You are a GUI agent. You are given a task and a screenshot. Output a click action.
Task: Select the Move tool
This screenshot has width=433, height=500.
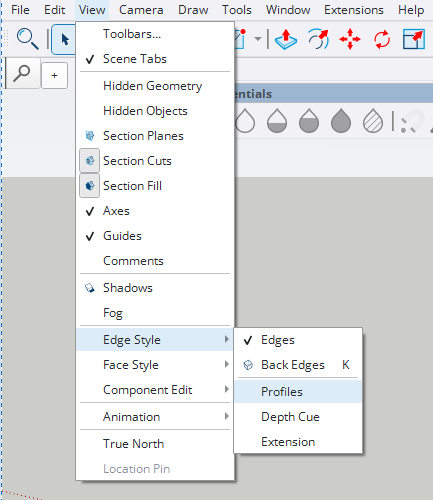point(350,39)
